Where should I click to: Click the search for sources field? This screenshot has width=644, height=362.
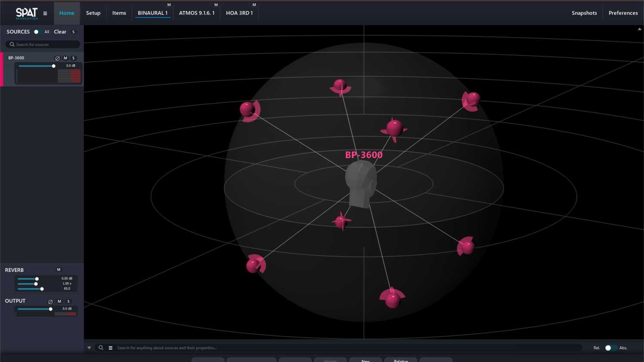(x=42, y=44)
